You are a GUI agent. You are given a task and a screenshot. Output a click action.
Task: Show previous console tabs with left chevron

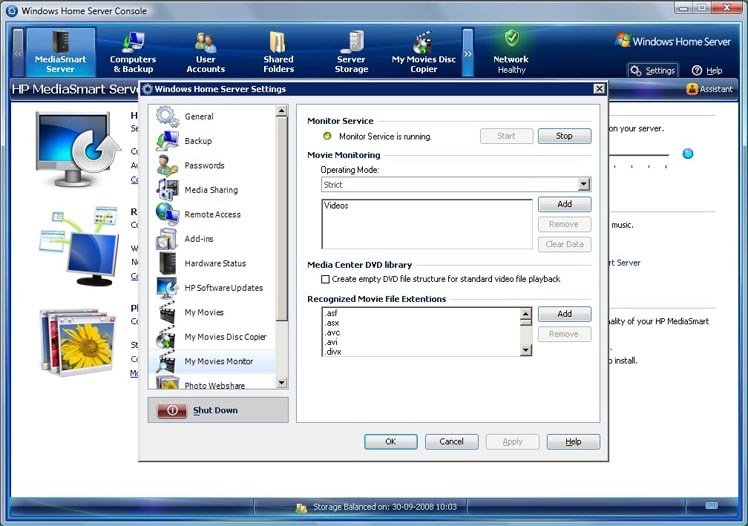click(x=18, y=52)
